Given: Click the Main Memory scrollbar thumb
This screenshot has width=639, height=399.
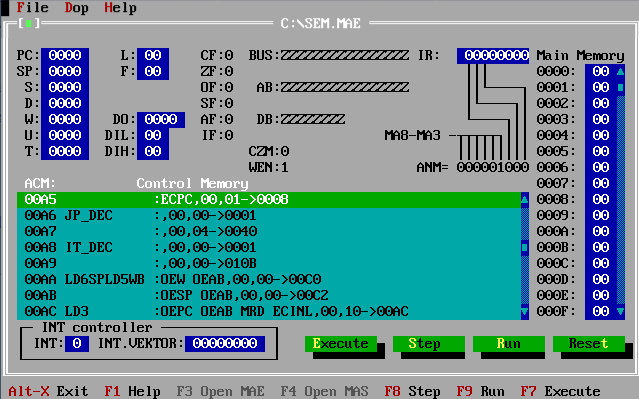Looking at the screenshot, I should pyautogui.click(x=620, y=87).
